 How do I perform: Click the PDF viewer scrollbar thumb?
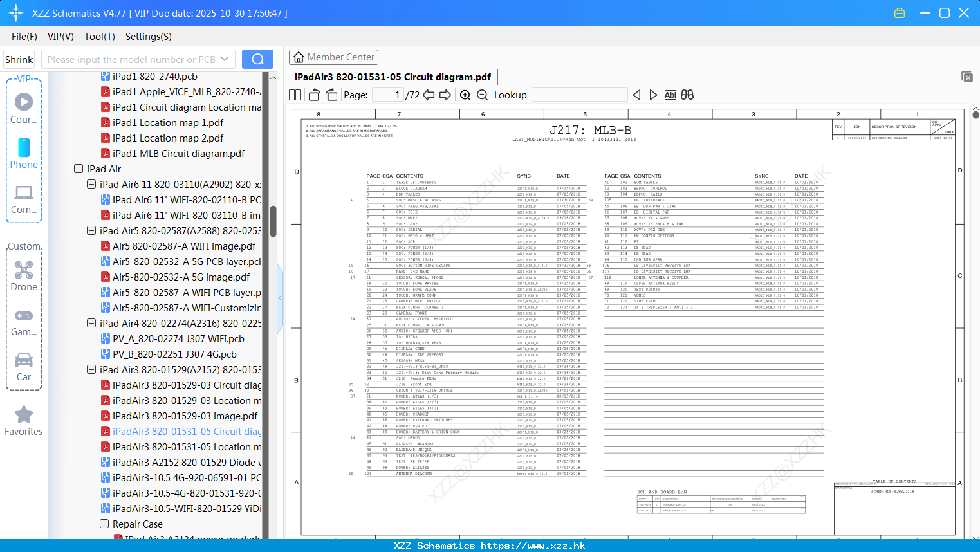(x=975, y=115)
